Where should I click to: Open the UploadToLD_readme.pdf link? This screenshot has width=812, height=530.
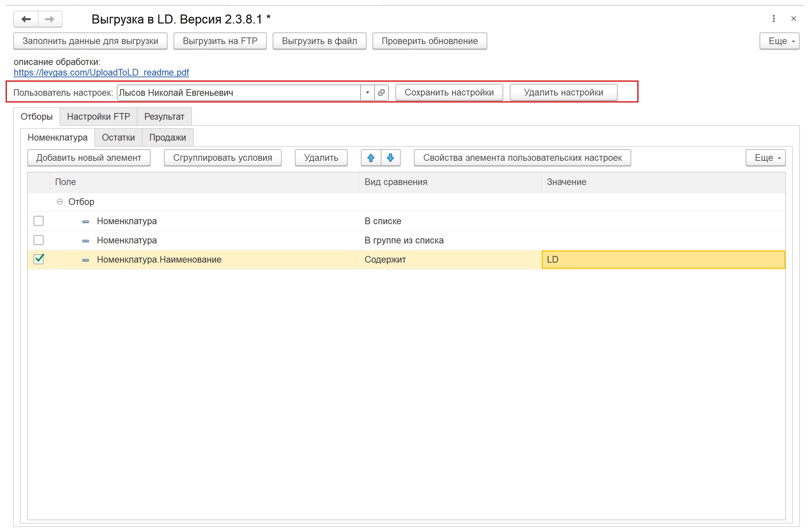101,73
